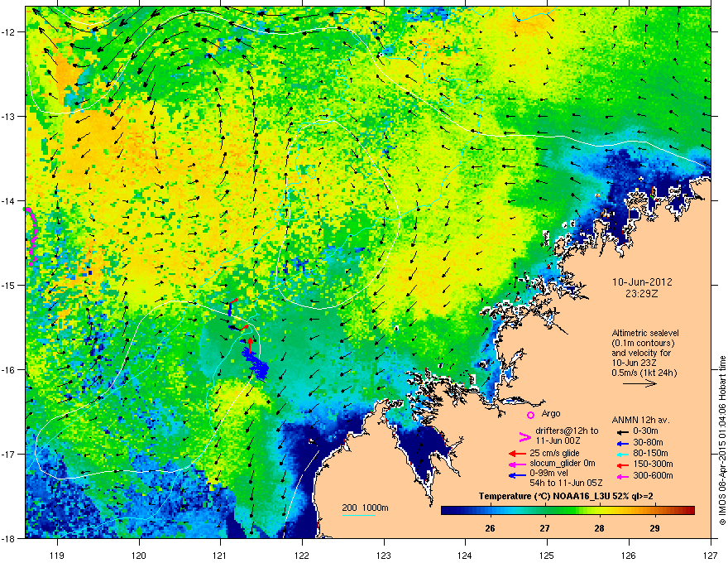Click the slocum_glider 0m label
This screenshot has width=728, height=563.
[563, 464]
